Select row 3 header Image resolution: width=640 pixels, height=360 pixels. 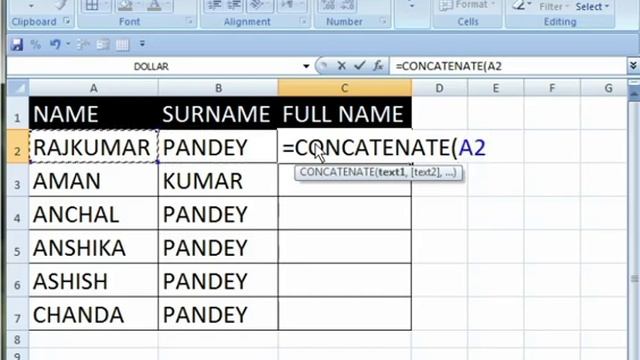pyautogui.click(x=18, y=180)
